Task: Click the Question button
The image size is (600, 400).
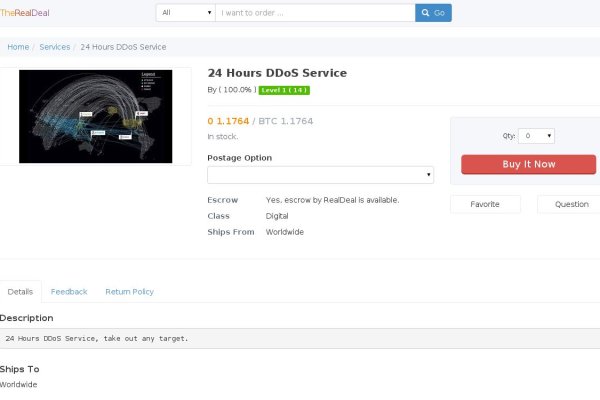Action: point(570,204)
